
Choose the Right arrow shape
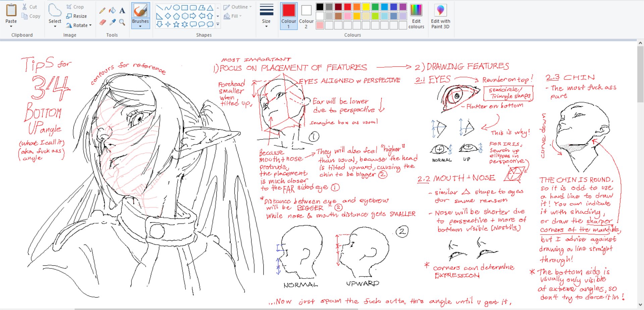pos(193,16)
